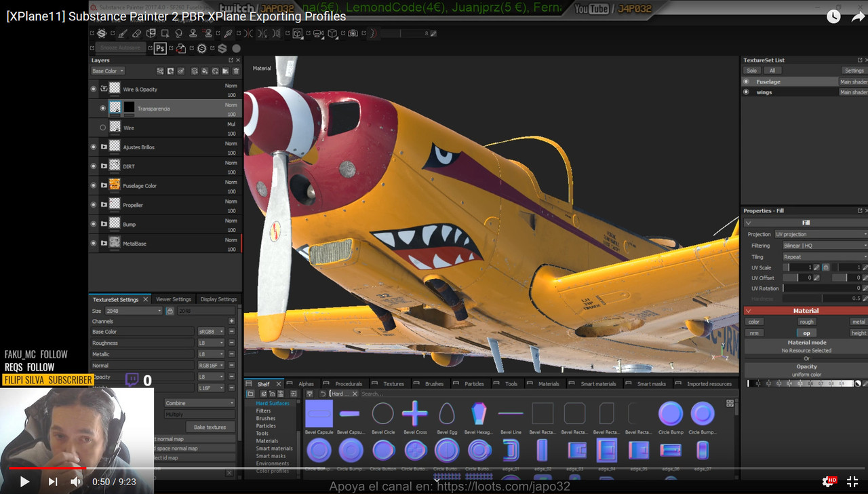Toggle the symmetry mirror icon
Image resolution: width=868 pixels, height=494 pixels.
coord(248,33)
